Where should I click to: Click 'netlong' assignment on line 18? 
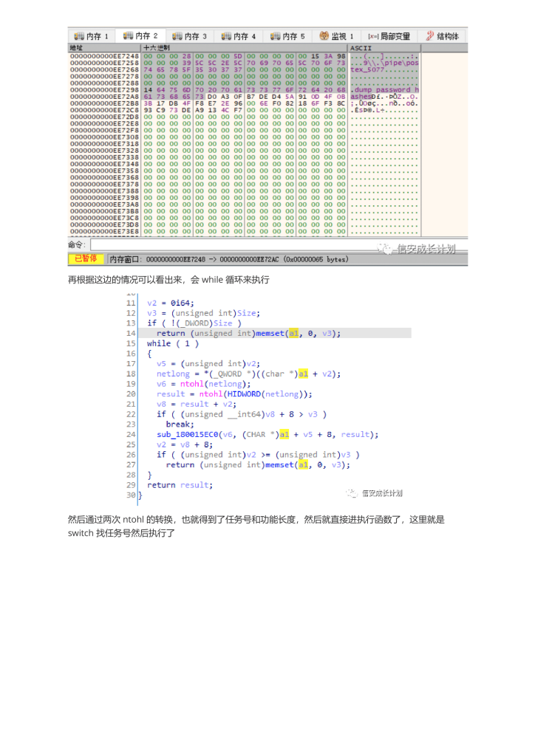pos(248,374)
